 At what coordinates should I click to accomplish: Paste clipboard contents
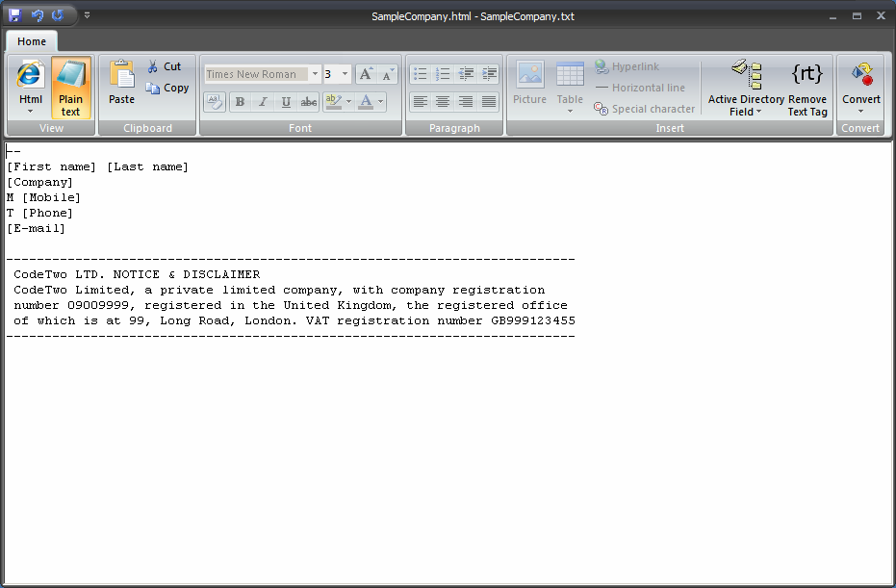coord(121,83)
